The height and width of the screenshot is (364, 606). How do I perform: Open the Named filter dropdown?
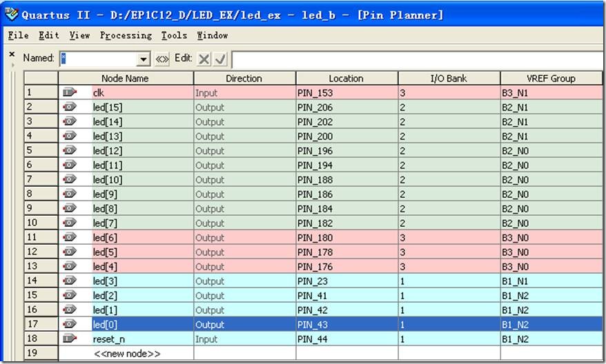[x=144, y=59]
